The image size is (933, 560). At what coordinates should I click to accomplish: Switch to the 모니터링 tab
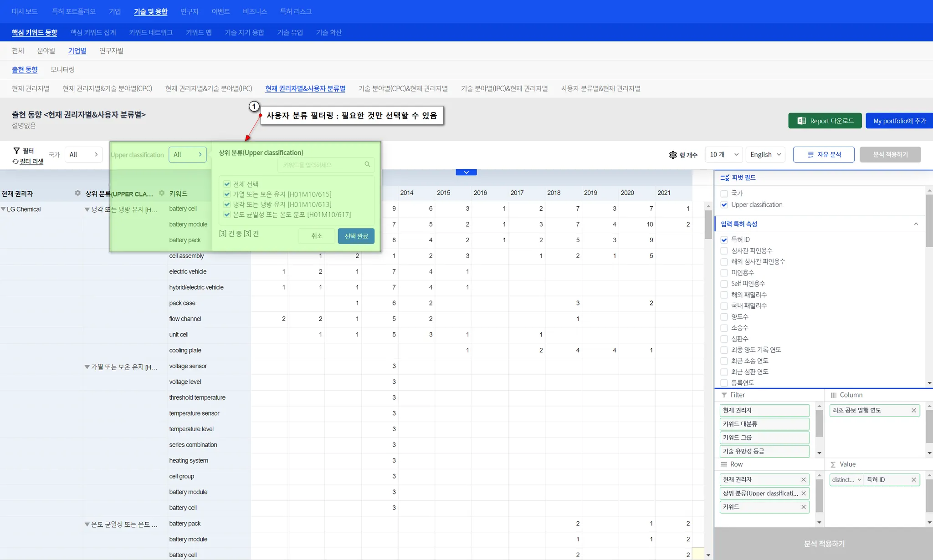coord(62,70)
